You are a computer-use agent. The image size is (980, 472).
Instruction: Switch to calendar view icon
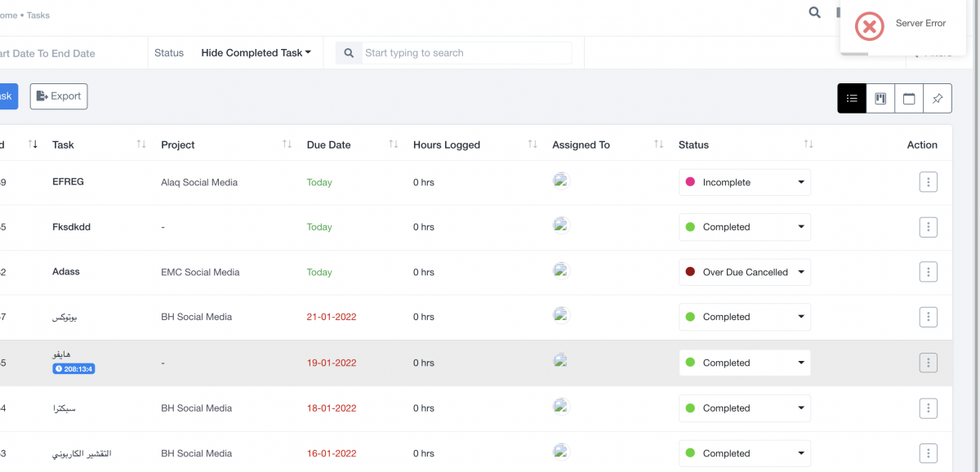pos(909,99)
